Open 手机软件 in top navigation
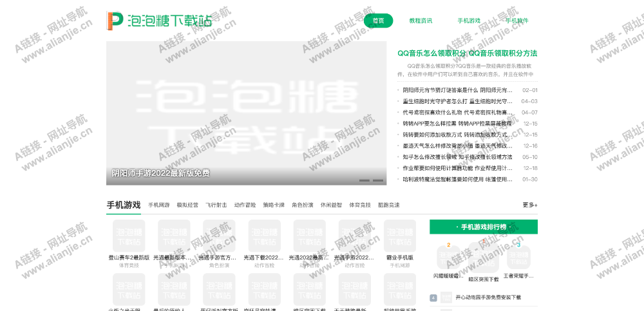Viewport: 644px width, 311px height. tap(516, 21)
